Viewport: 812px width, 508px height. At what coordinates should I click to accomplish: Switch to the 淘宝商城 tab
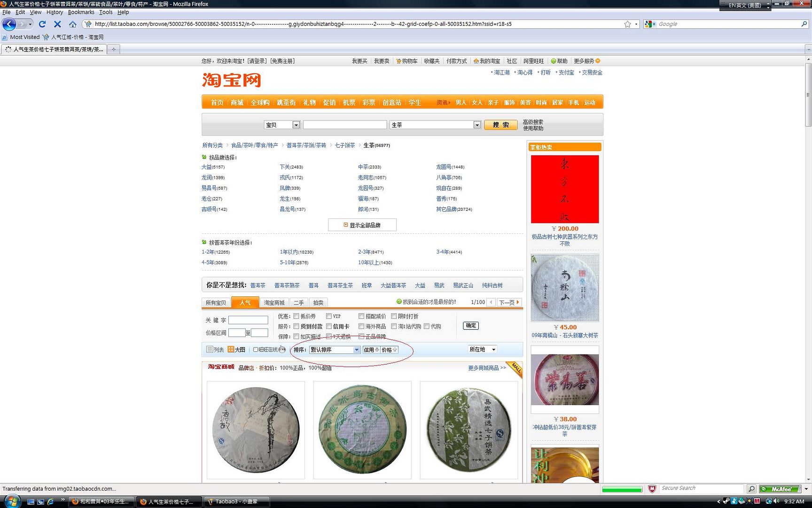(x=274, y=302)
